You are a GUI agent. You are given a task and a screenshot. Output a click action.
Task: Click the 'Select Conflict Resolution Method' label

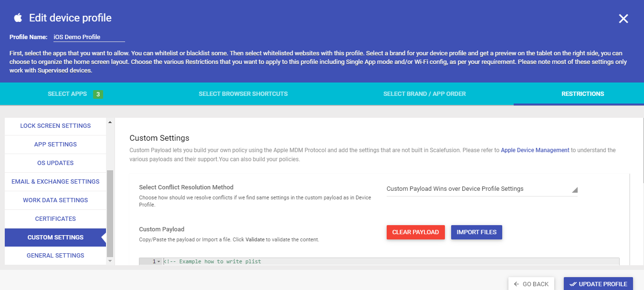click(x=186, y=187)
